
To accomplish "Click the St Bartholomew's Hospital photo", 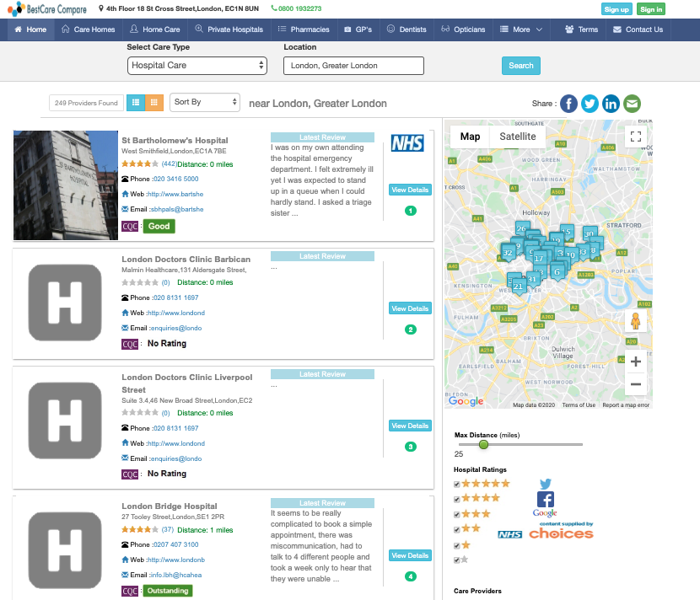I will (66, 185).
